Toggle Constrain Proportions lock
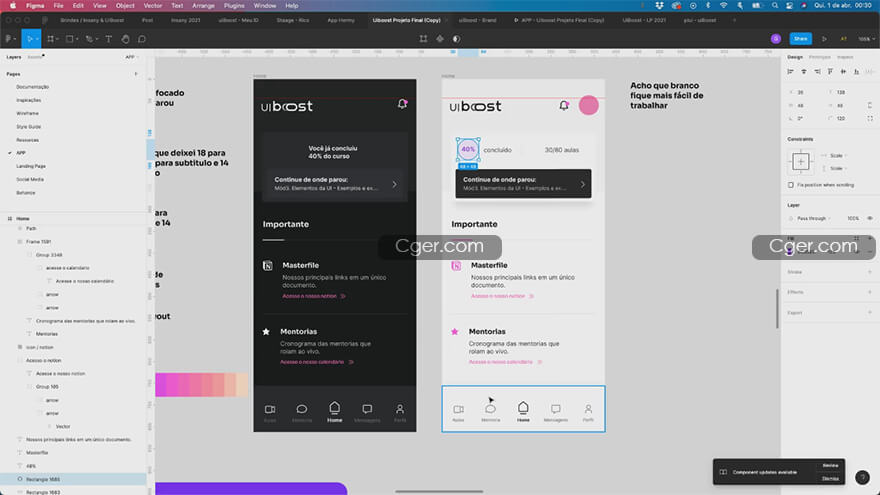The image size is (880, 495). [870, 105]
